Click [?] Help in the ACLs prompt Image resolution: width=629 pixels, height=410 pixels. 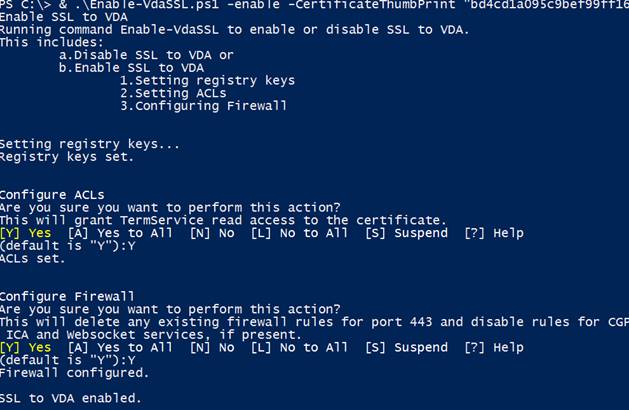(x=494, y=233)
